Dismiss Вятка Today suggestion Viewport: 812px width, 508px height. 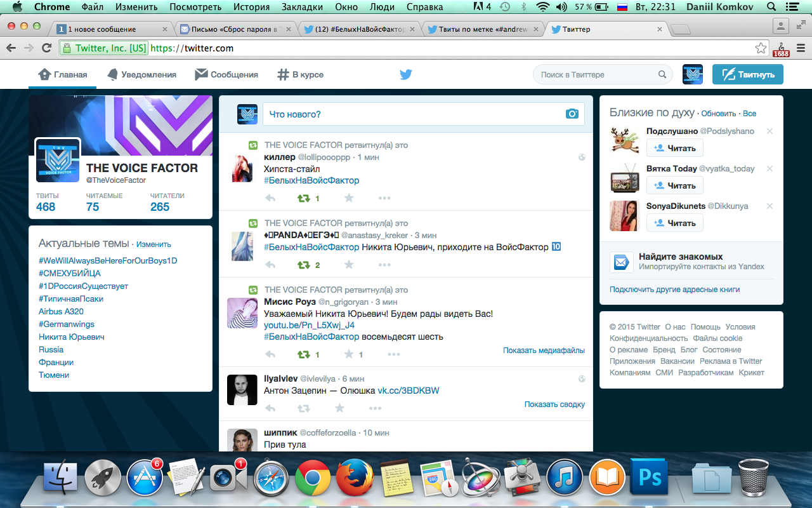coord(769,169)
